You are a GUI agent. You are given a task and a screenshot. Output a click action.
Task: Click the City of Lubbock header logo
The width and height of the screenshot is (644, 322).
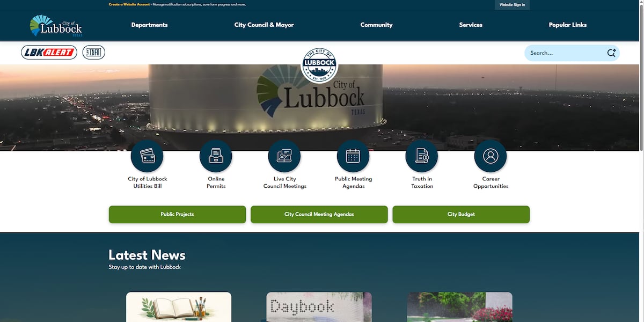(x=56, y=25)
